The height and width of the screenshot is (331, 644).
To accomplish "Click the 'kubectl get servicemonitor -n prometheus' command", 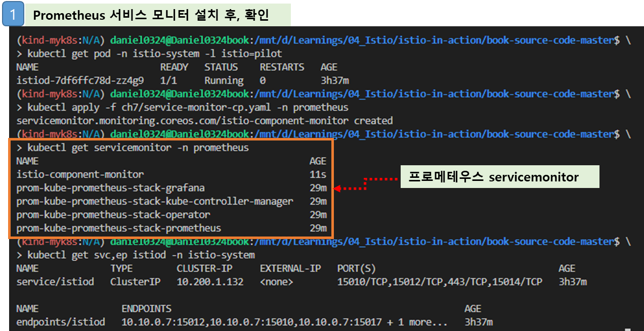I will [138, 148].
